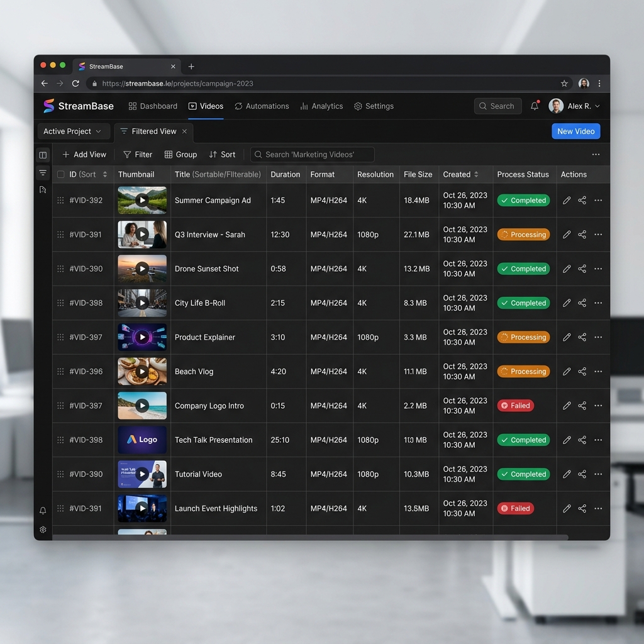Click the sidebar bottom bell icon
This screenshot has height=644, width=644.
coord(43,511)
